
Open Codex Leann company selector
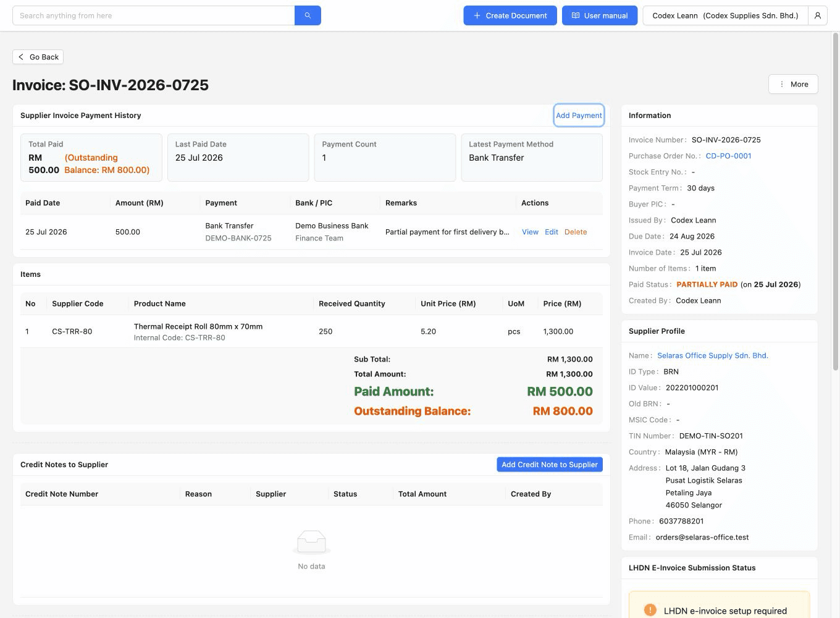click(x=725, y=15)
